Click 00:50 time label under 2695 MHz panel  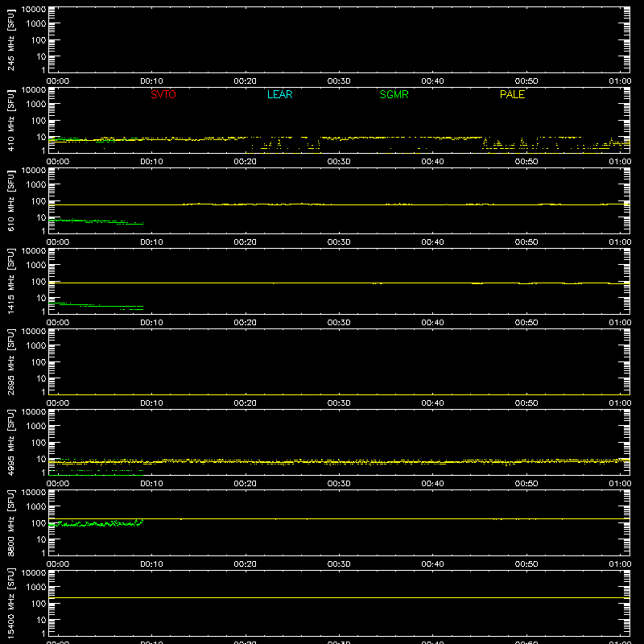526,403
